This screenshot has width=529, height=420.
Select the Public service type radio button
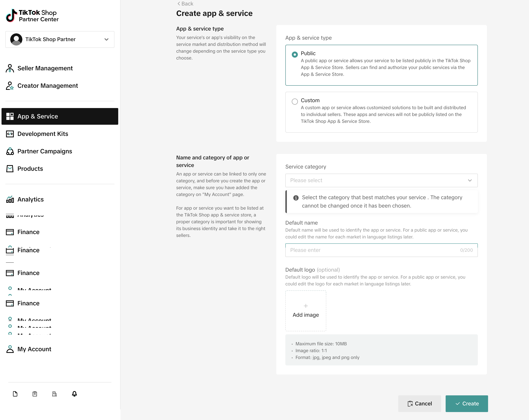click(295, 55)
